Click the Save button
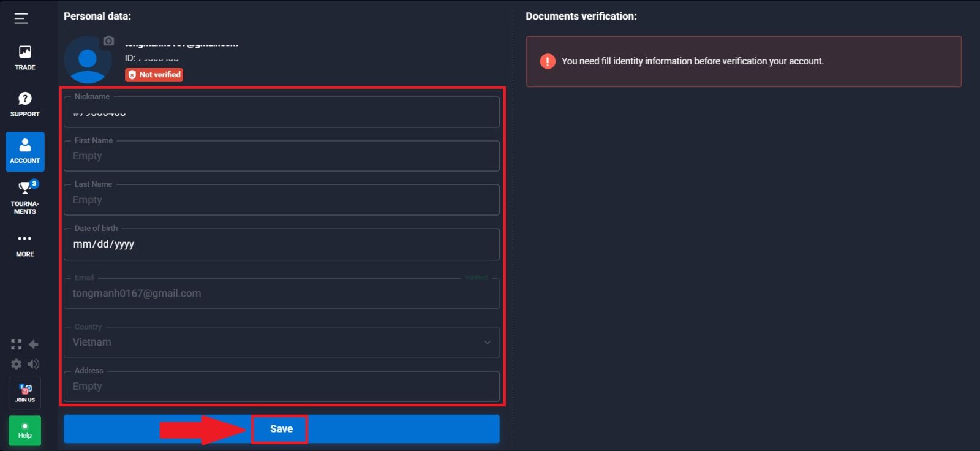Image resolution: width=980 pixels, height=451 pixels. (x=281, y=429)
